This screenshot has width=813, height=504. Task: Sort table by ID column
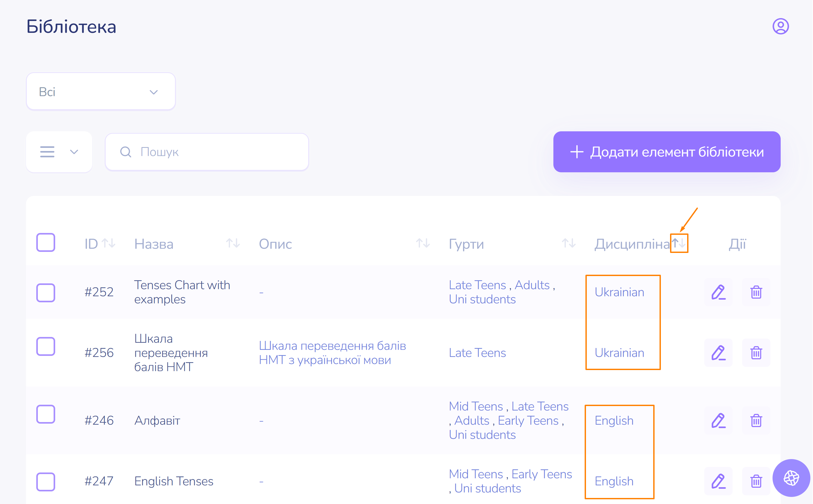coord(109,243)
